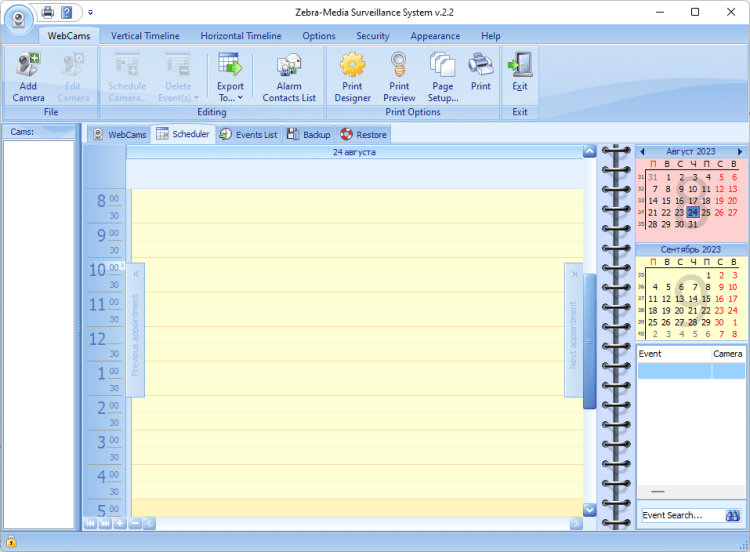Click quick access help icon

[66, 12]
